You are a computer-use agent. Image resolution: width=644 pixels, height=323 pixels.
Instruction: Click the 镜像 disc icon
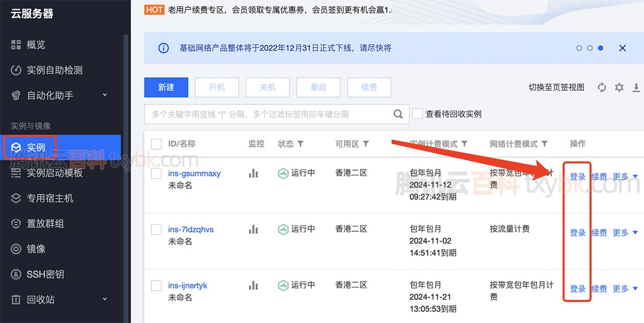[x=16, y=249]
